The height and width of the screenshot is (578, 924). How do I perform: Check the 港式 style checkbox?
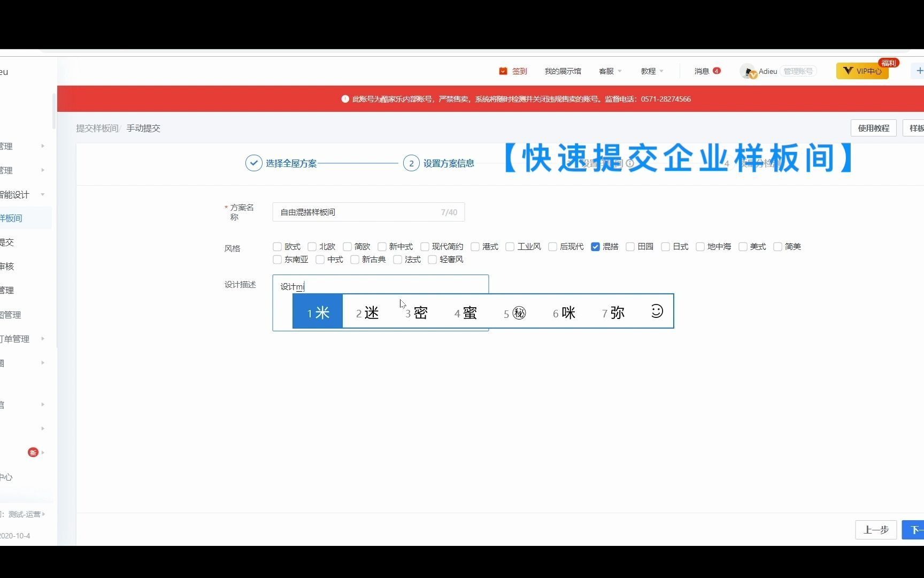tap(475, 247)
